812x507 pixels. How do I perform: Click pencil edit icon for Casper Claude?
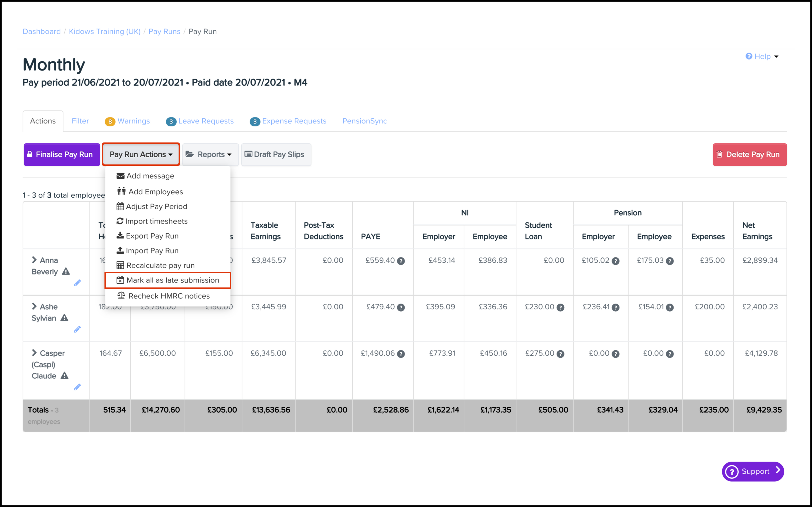(77, 387)
